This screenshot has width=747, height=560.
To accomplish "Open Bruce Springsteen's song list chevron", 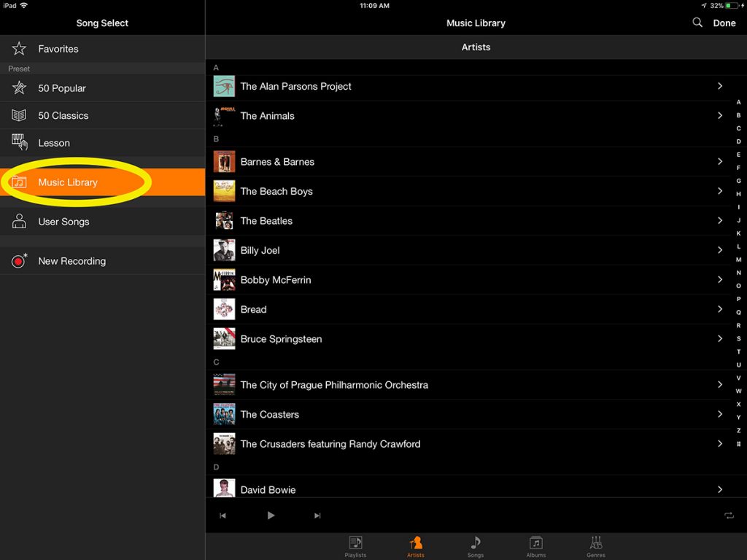I will pos(721,338).
